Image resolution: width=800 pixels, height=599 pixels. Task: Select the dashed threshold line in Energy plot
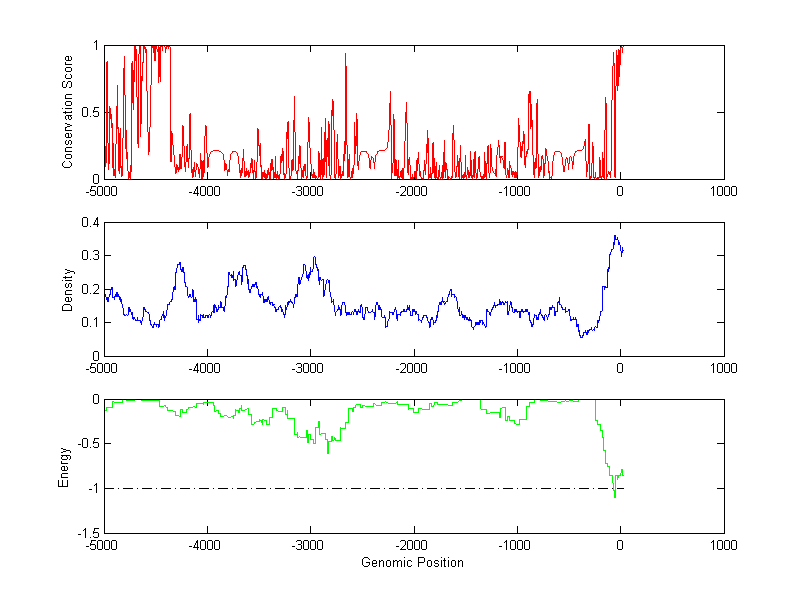click(x=400, y=488)
